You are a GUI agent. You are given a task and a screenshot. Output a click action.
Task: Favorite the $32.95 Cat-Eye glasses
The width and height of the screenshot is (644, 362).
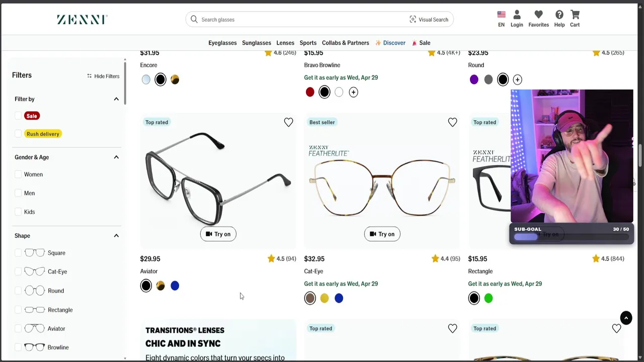point(452,122)
